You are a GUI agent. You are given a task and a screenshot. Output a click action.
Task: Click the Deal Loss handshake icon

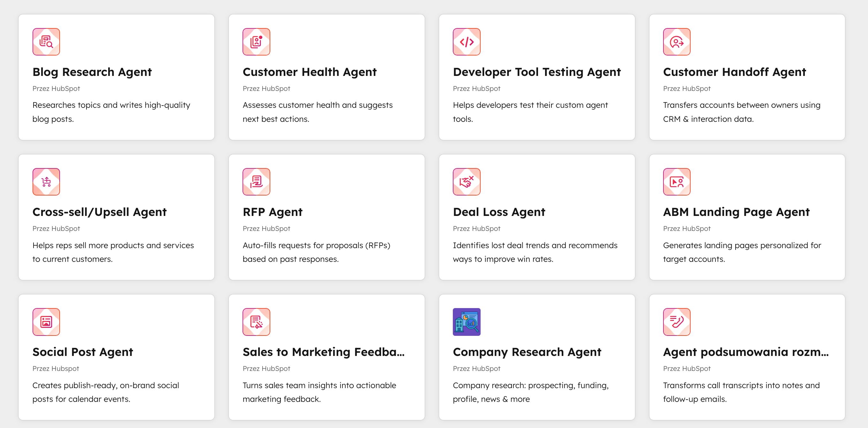[x=466, y=182]
